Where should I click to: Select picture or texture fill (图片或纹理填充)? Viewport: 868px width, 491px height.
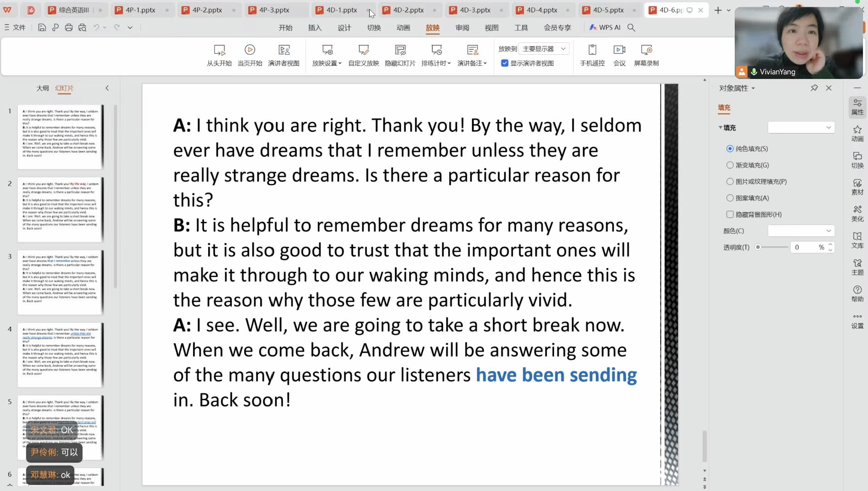point(730,182)
